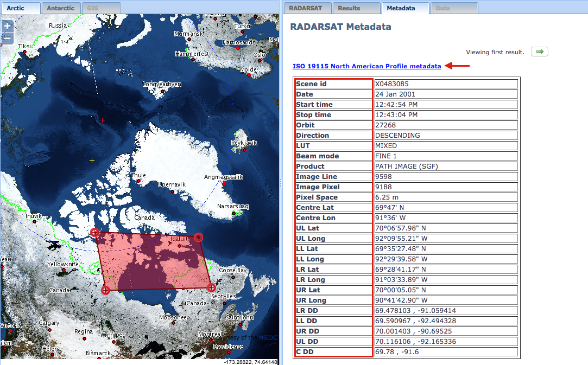Select the Tiksi station marker
Screen dimensions: 588x365
point(24,52)
